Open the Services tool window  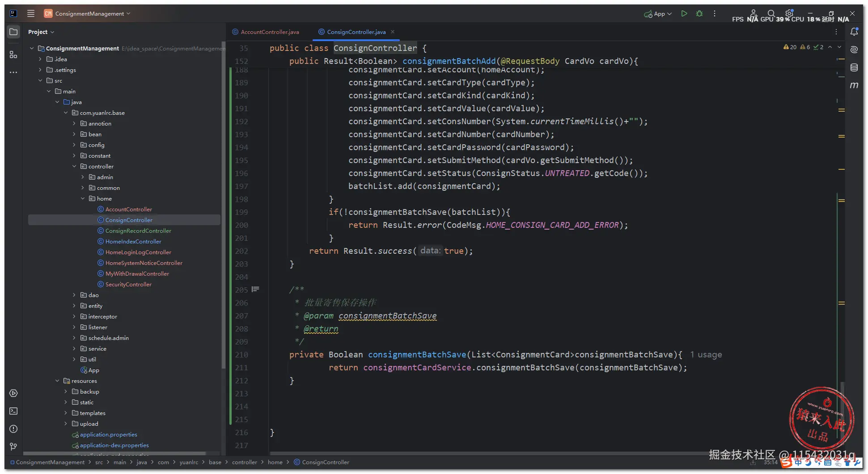pyautogui.click(x=13, y=393)
